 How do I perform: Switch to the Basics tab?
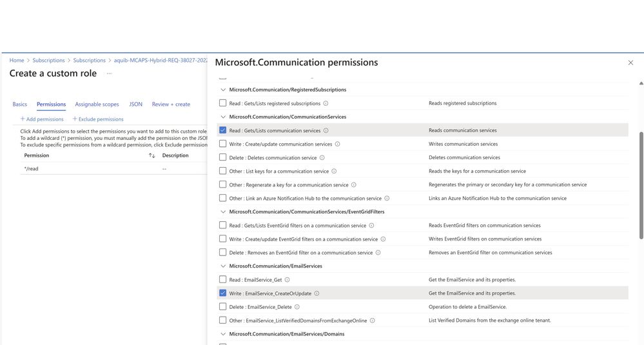coord(20,104)
